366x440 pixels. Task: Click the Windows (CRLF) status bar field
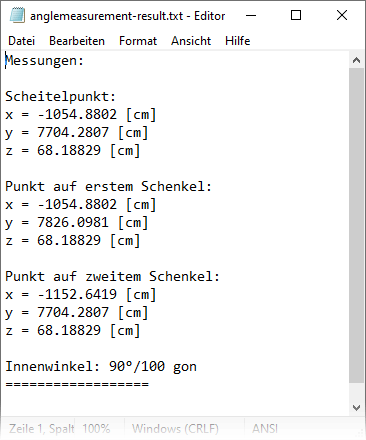175,428
